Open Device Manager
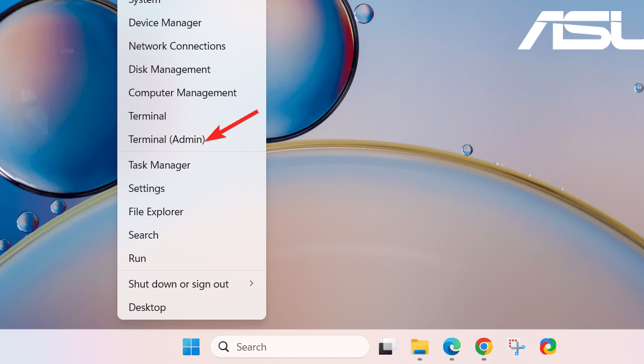Image resolution: width=644 pixels, height=364 pixels. [165, 23]
